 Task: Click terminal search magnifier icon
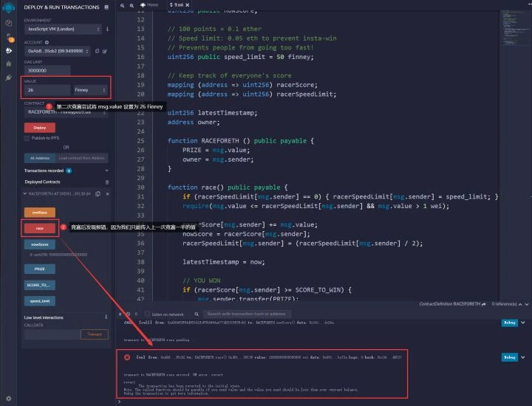click(x=197, y=314)
